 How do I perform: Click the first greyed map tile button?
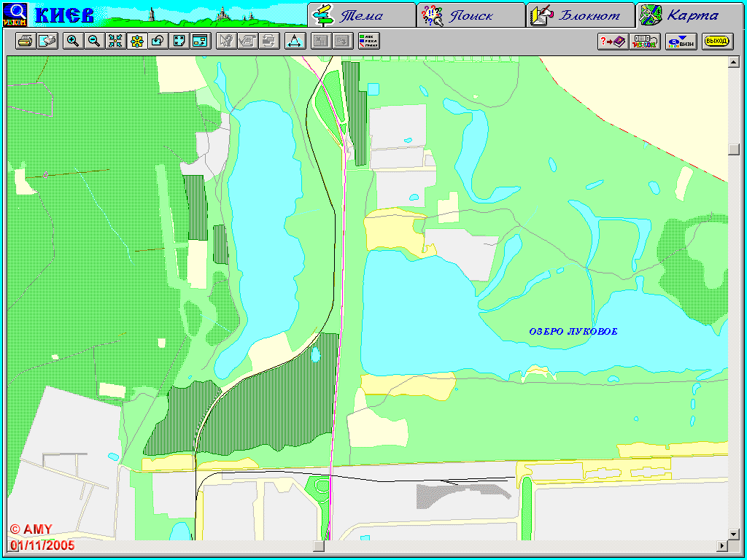tap(322, 41)
